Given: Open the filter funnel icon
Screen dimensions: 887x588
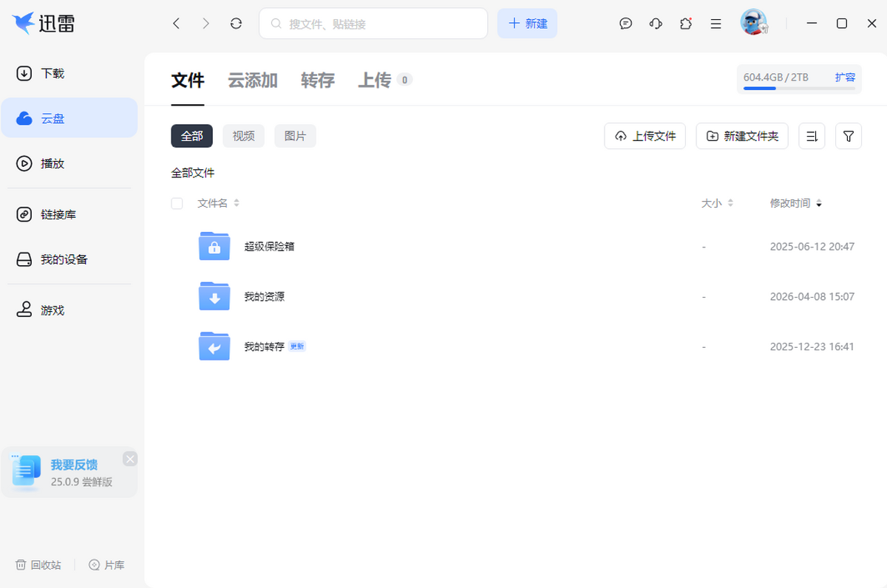Looking at the screenshot, I should pos(849,136).
